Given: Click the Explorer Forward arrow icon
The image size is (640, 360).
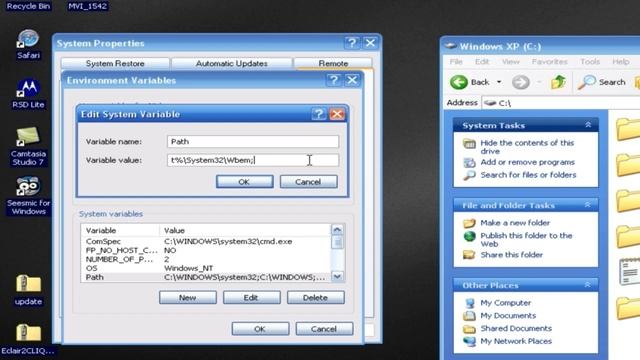Looking at the screenshot, I should point(520,82).
